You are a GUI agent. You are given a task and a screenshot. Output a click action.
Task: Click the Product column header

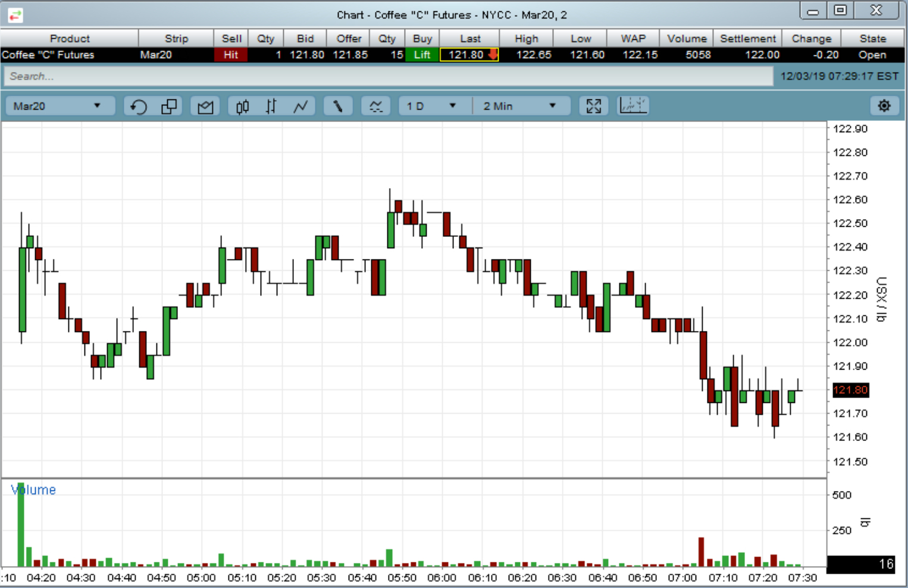(70, 39)
